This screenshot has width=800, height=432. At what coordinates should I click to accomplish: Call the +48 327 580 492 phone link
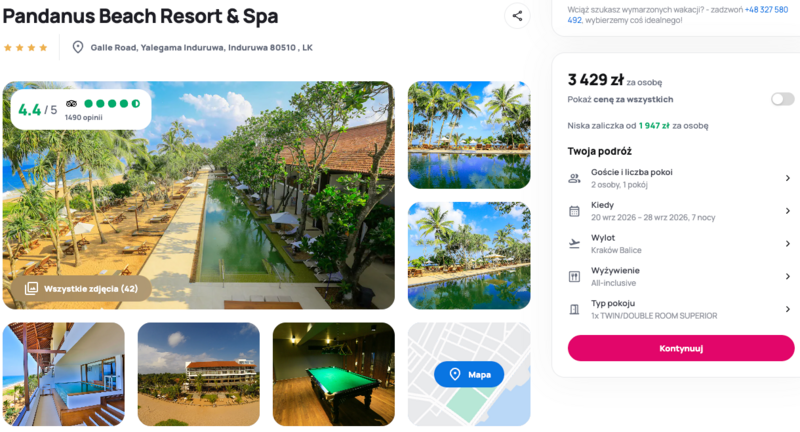click(678, 15)
